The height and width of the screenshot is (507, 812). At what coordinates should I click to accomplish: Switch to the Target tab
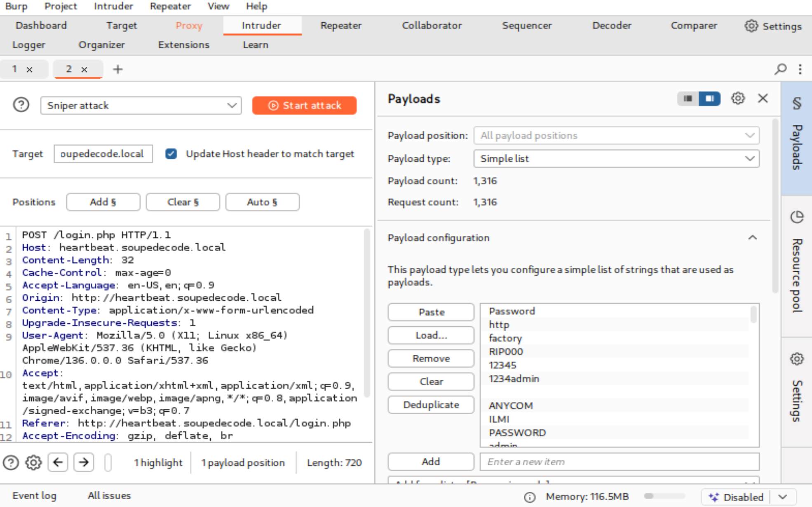(121, 26)
